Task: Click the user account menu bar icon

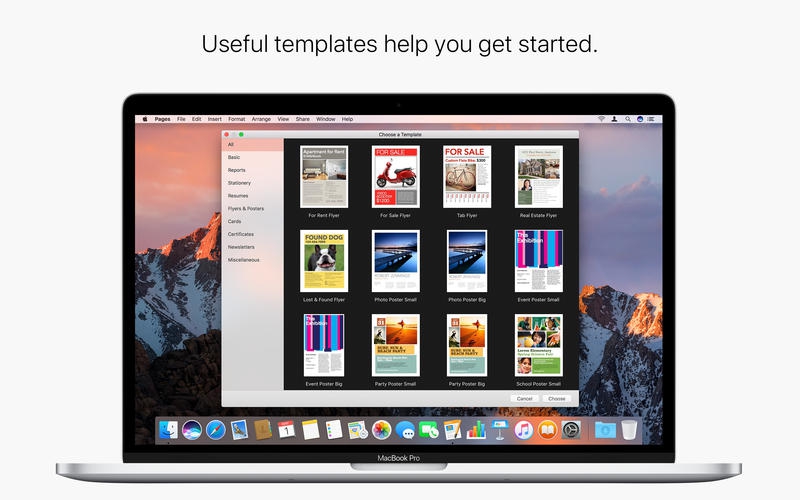Action: click(615, 119)
